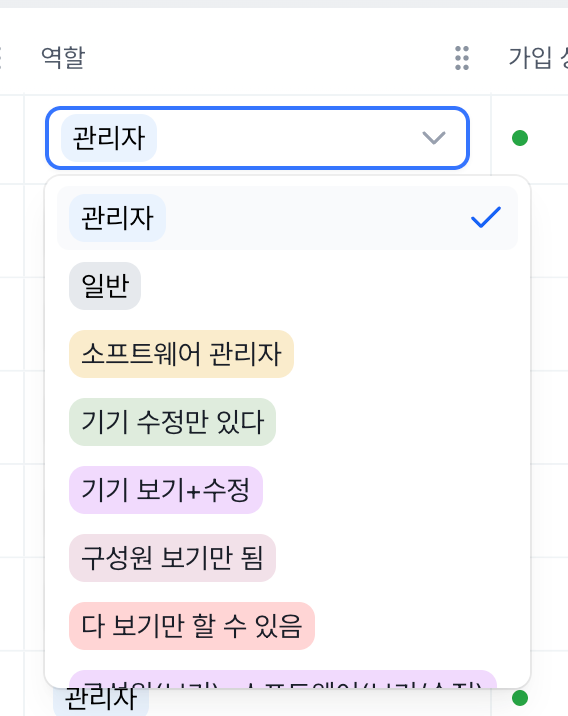Screen dimensions: 568x716
Task: Click the 관리자 tag inside the focused select box
Action: tap(109, 138)
